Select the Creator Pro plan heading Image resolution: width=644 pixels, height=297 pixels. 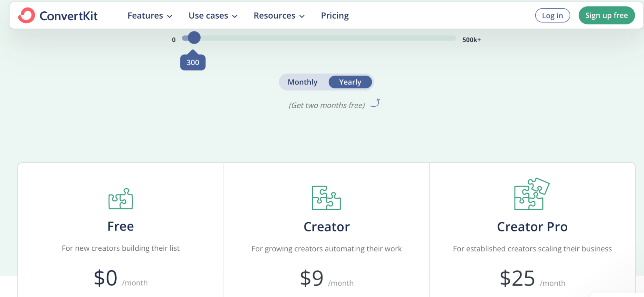pos(532,227)
